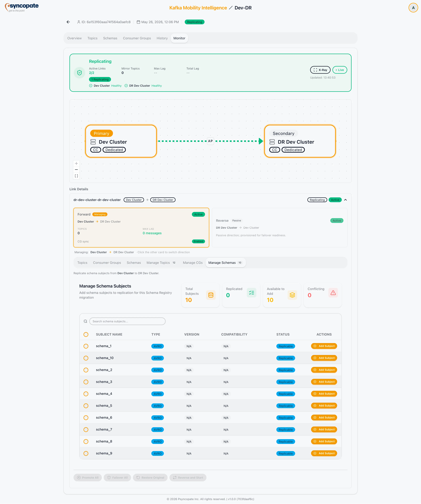Open the Manage Topics sub-tab
This screenshot has width=421, height=504.
(161, 263)
